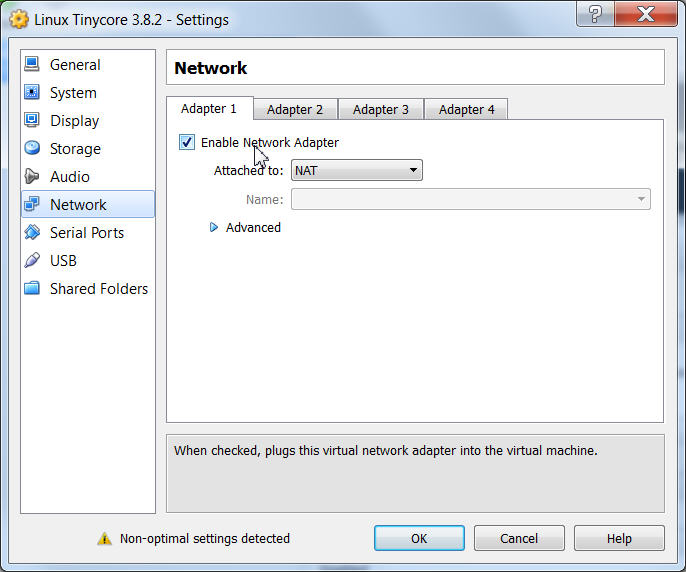The height and width of the screenshot is (572, 686).
Task: Click the Storage disk icon
Action: click(x=32, y=149)
